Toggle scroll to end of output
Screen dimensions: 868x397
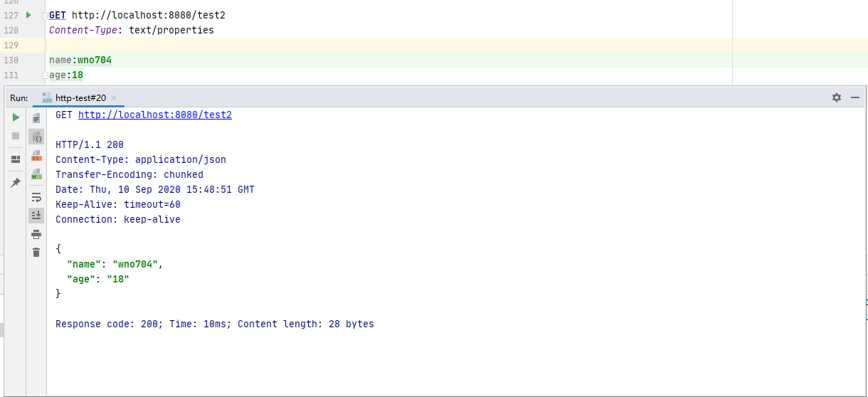click(x=36, y=215)
